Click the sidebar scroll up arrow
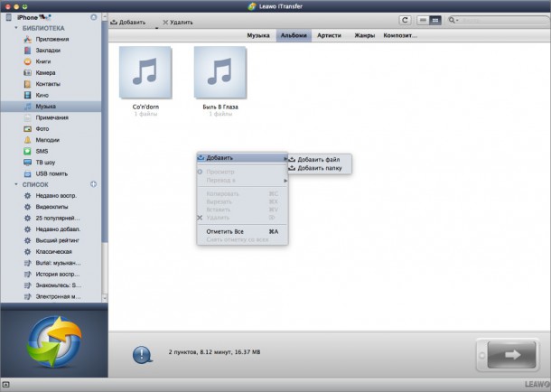 coord(105,16)
